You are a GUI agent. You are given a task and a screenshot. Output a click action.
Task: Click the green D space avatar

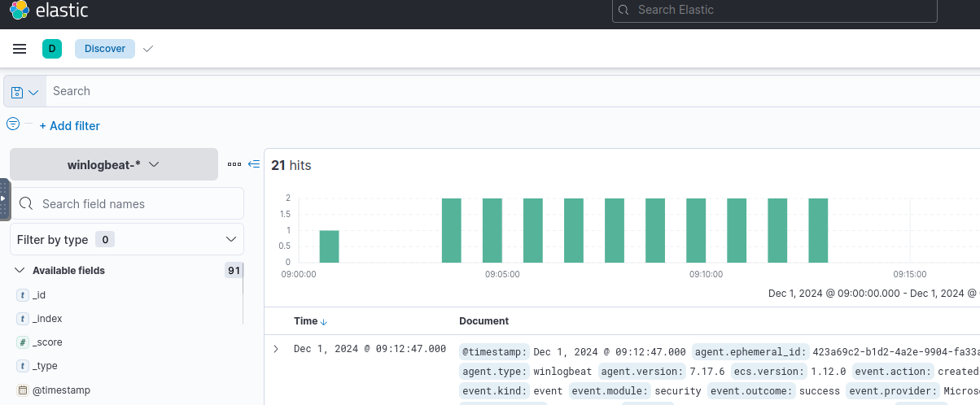pyautogui.click(x=52, y=49)
